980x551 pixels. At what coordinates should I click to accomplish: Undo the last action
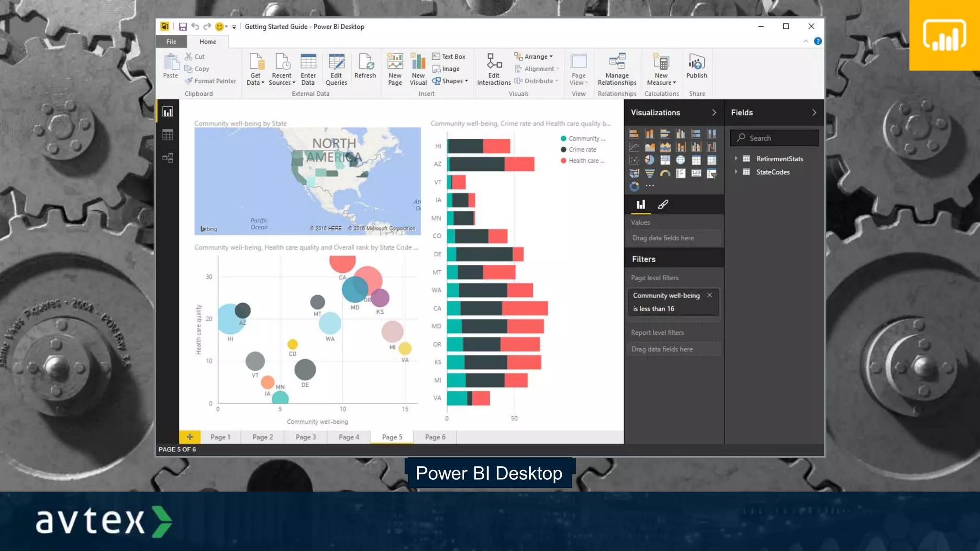(x=195, y=27)
